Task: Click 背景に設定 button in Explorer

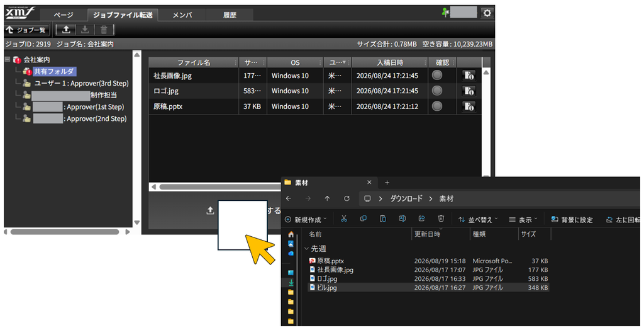Action: coord(572,220)
